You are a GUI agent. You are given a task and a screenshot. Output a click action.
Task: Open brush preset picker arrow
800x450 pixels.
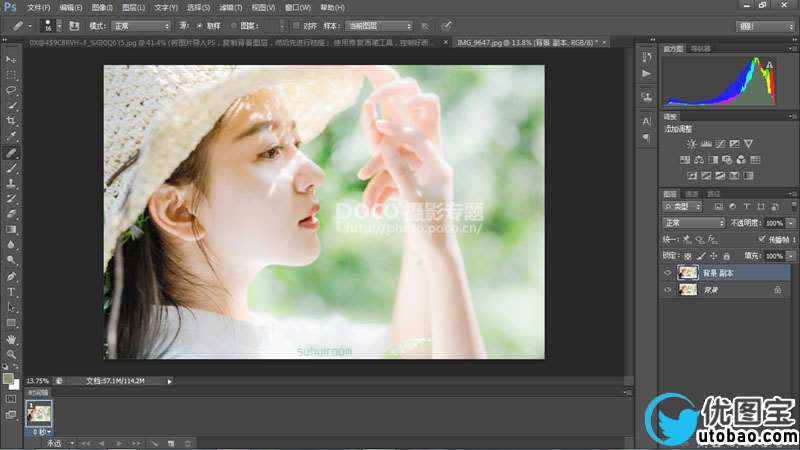59,26
